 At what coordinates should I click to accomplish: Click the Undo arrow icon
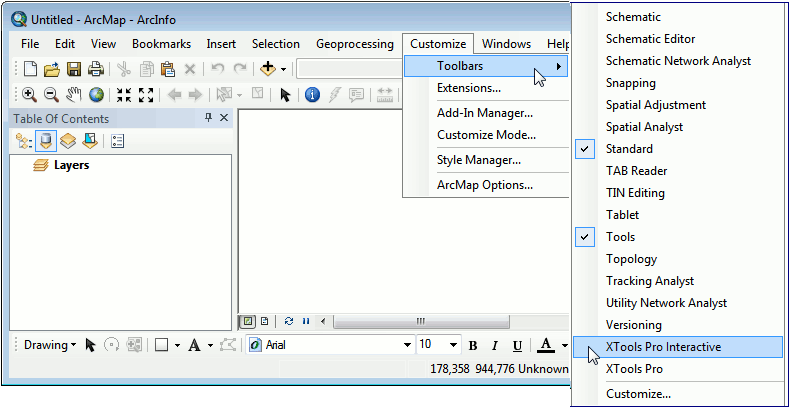point(217,68)
